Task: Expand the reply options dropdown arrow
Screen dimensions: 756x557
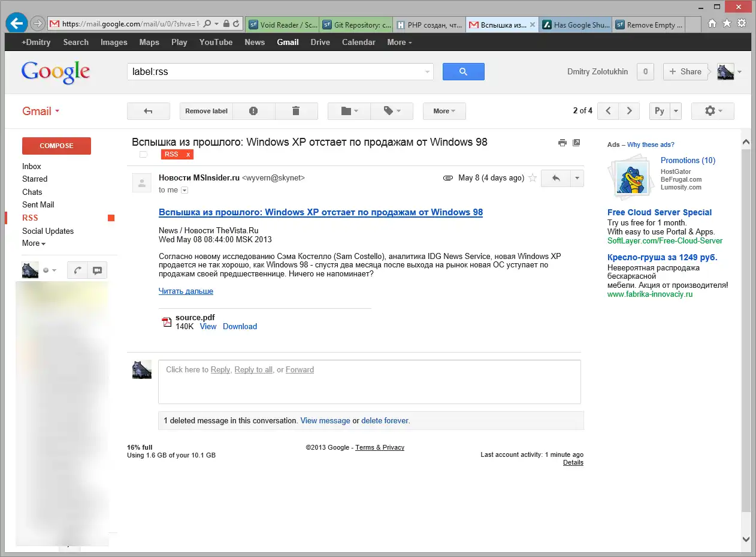Action: (577, 178)
